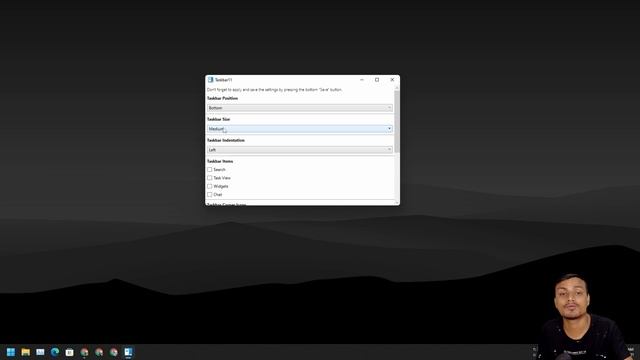Image resolution: width=640 pixels, height=360 pixels.
Task: Open the Microsoft Store taskbar icon
Action: tap(69, 352)
